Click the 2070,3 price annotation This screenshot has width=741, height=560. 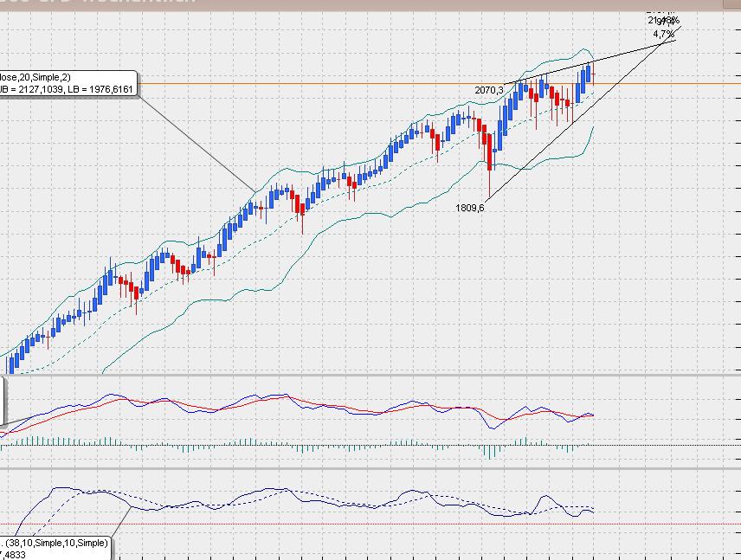click(x=488, y=88)
